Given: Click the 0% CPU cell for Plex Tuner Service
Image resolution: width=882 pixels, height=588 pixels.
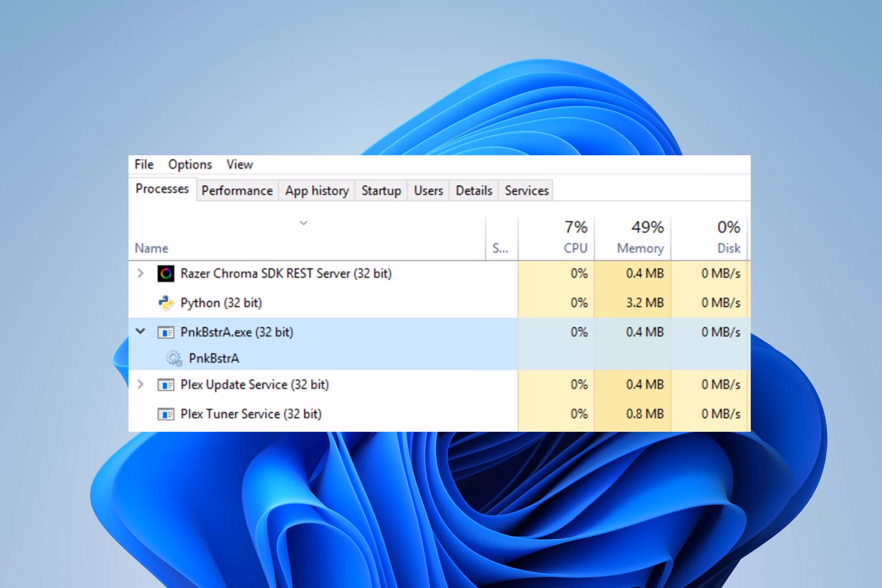Looking at the screenshot, I should pos(556,414).
